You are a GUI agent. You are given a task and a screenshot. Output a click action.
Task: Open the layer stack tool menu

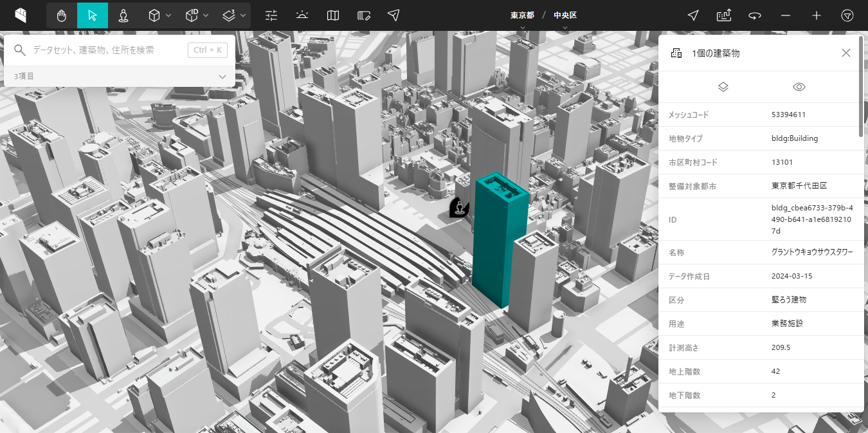[x=234, y=15]
